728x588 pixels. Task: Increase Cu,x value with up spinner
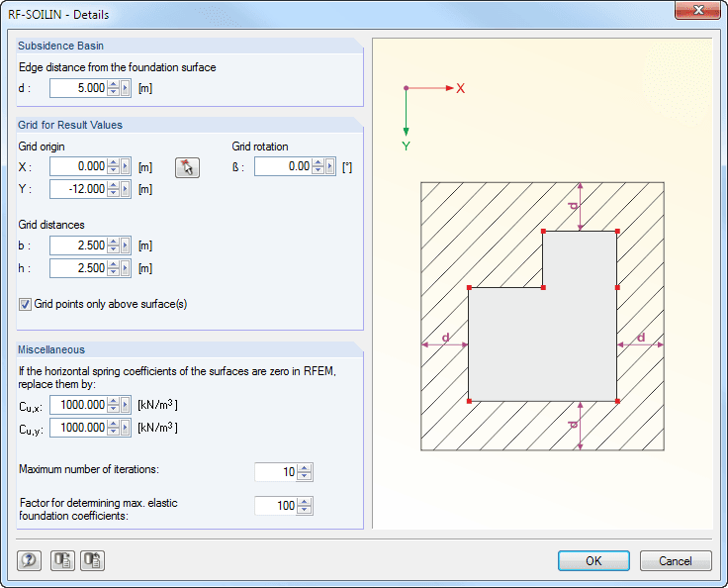(x=114, y=401)
